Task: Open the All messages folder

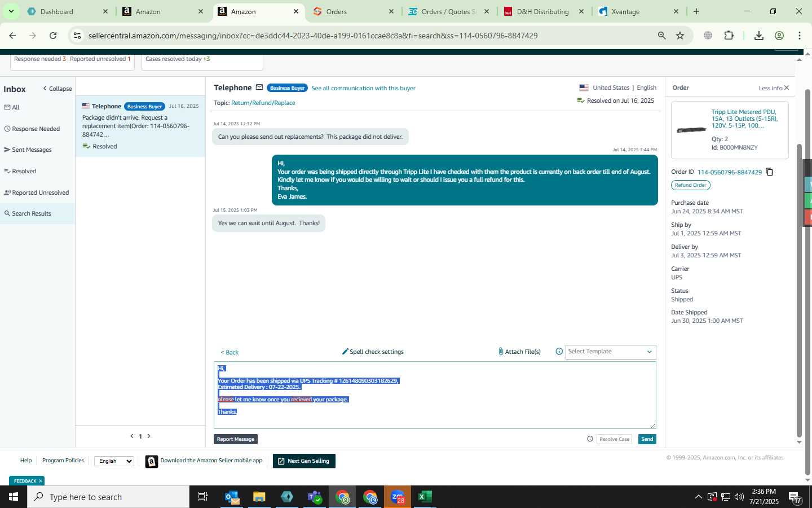Action: pos(12,107)
